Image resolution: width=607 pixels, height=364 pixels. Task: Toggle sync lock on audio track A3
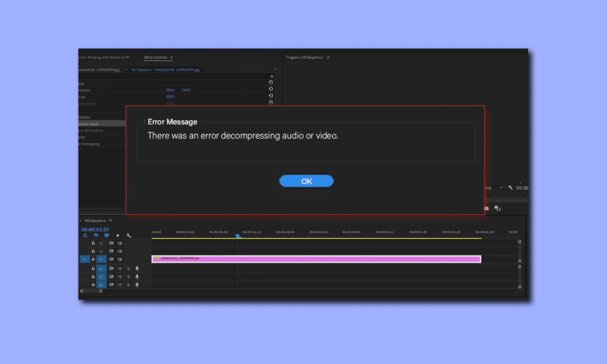111,285
